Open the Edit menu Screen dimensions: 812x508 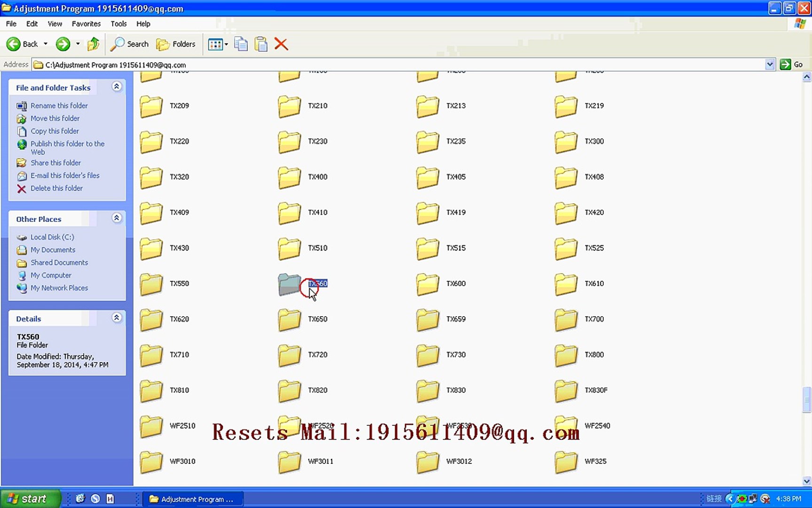pyautogui.click(x=32, y=24)
